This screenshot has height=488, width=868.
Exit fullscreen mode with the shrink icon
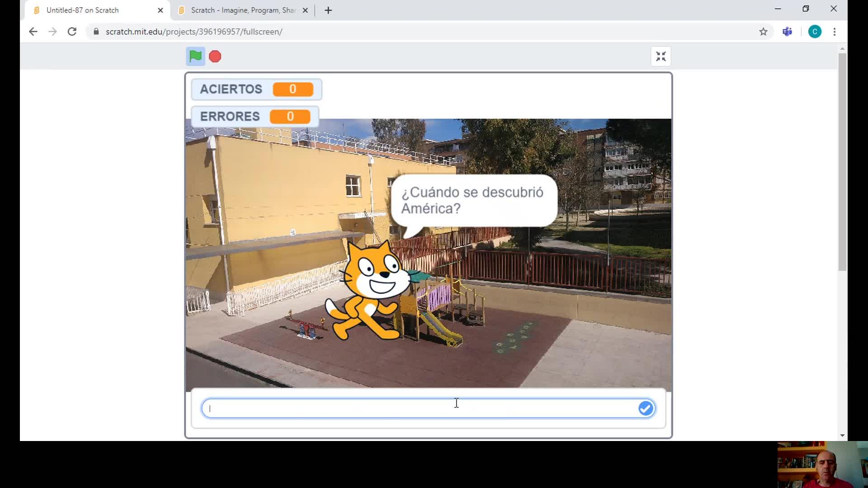[661, 56]
